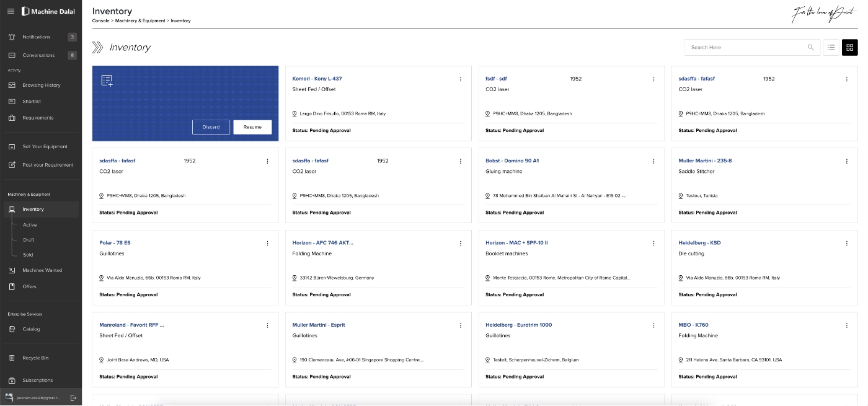Image resolution: width=868 pixels, height=406 pixels.
Task: Open three-dot menu on Komori - Kony L-437
Action: (461, 79)
